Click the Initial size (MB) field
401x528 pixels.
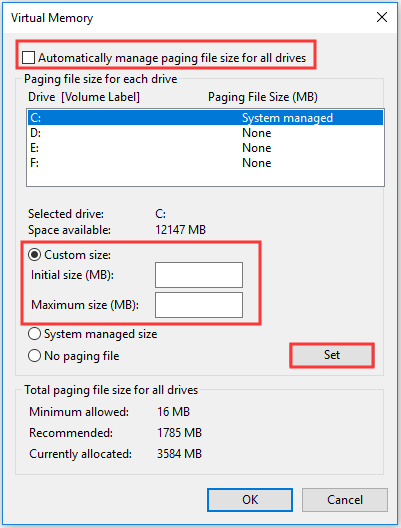(x=199, y=275)
